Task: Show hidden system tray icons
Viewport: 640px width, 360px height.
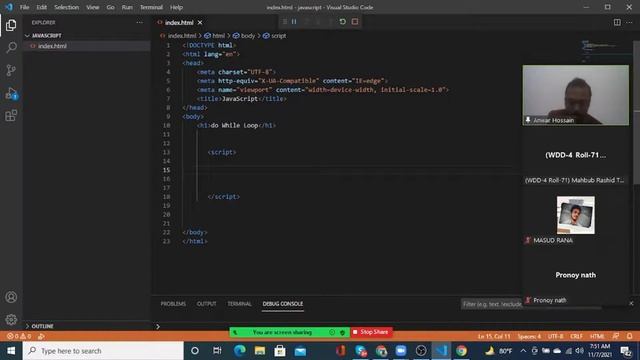Action: 523,351
